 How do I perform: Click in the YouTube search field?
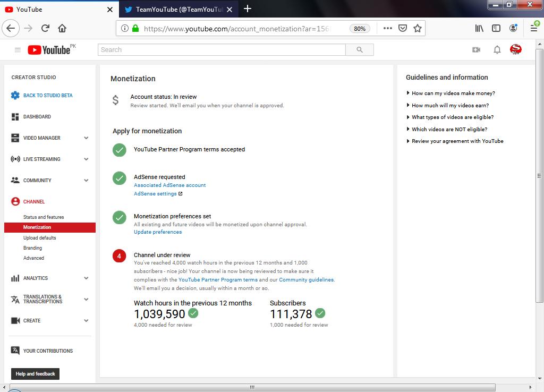tap(222, 49)
